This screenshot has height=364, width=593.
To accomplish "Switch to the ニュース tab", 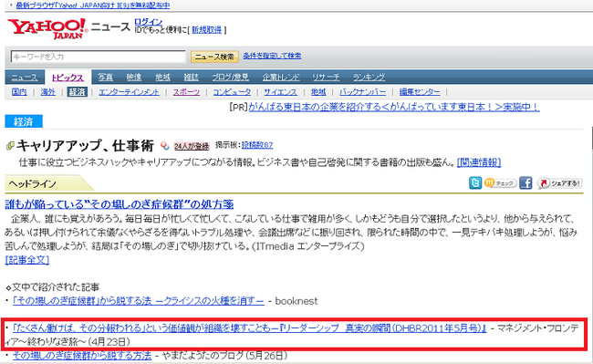I will pos(25,78).
